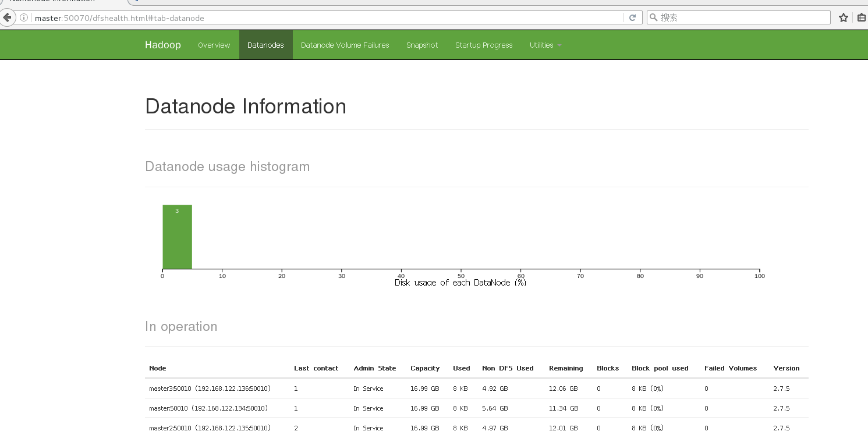Reload the page with the refresh icon
This screenshot has width=868, height=442.
pos(632,18)
